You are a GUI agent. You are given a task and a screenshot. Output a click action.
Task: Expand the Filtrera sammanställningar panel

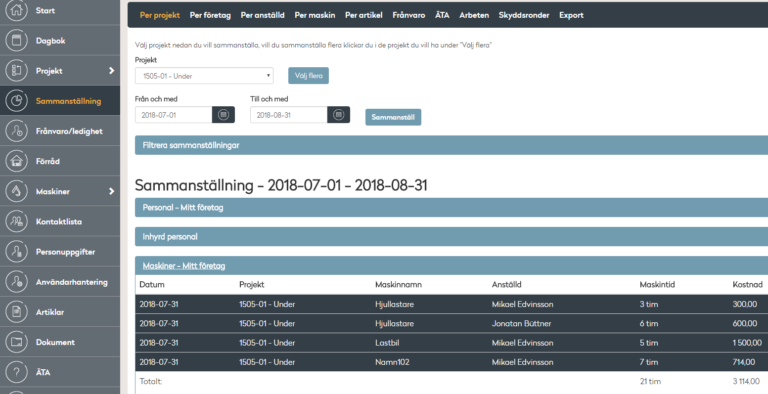click(x=451, y=145)
